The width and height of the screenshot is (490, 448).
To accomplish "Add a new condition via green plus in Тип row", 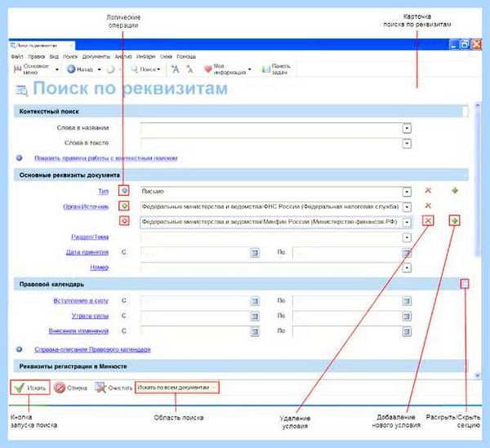I will click(455, 190).
